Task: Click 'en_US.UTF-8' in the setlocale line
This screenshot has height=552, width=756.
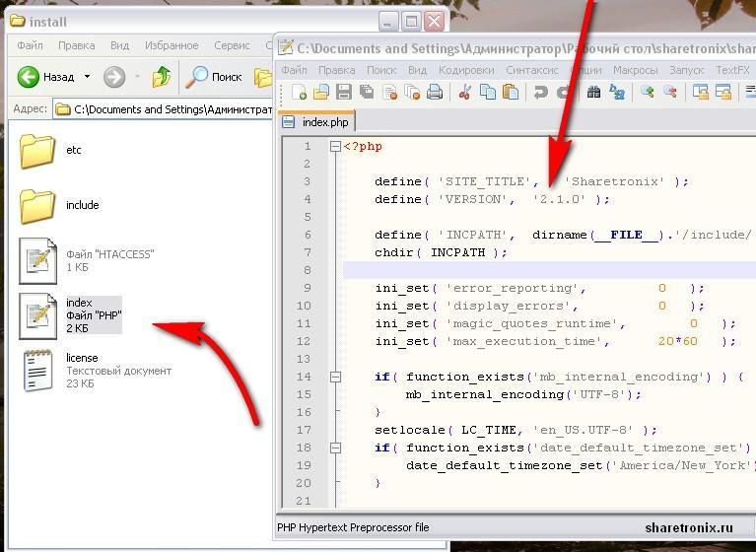Action: coord(583,430)
